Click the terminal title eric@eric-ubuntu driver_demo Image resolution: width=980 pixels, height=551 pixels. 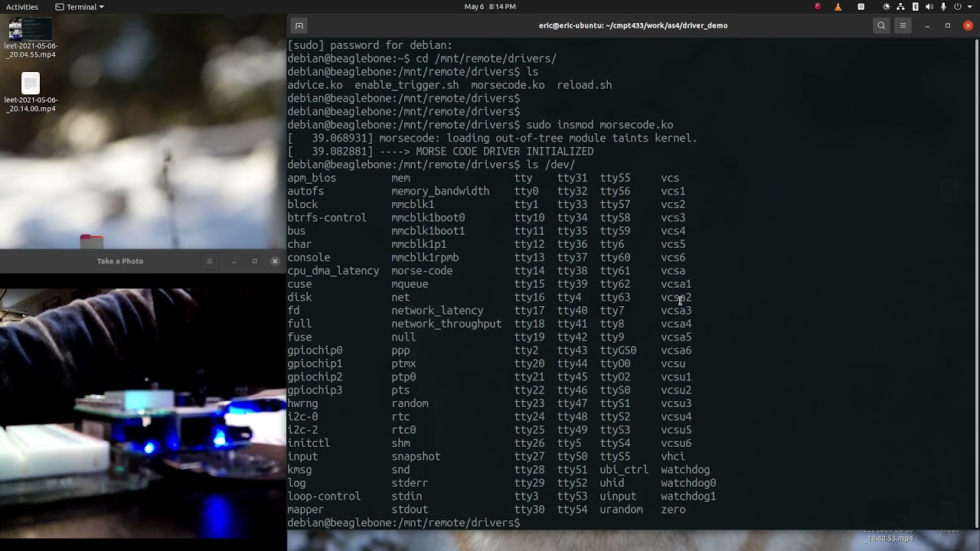tap(633, 25)
